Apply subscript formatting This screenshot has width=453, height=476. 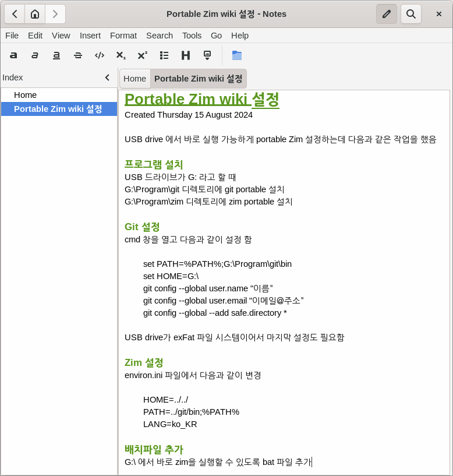point(121,55)
